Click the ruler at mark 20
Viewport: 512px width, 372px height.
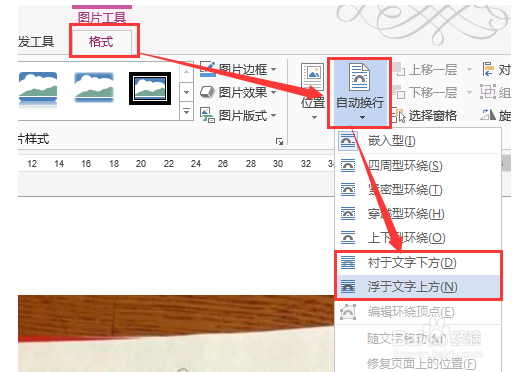point(141,164)
